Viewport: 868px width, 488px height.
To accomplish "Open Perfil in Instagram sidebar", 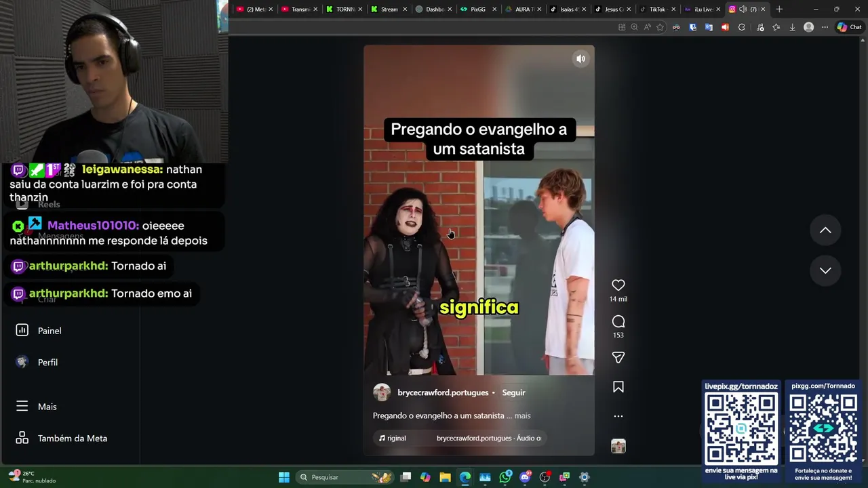I will click(47, 363).
